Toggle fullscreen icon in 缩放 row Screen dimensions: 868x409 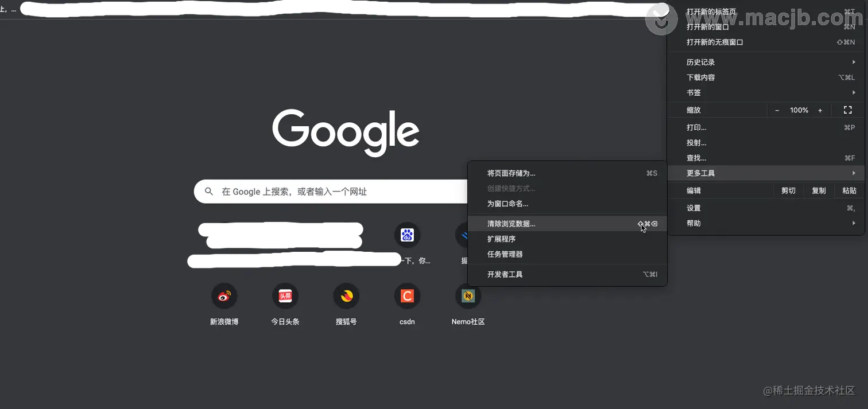pos(847,110)
